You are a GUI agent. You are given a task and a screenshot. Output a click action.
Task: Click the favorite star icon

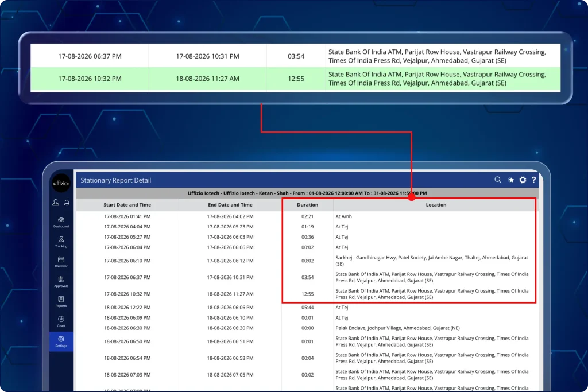pyautogui.click(x=510, y=180)
